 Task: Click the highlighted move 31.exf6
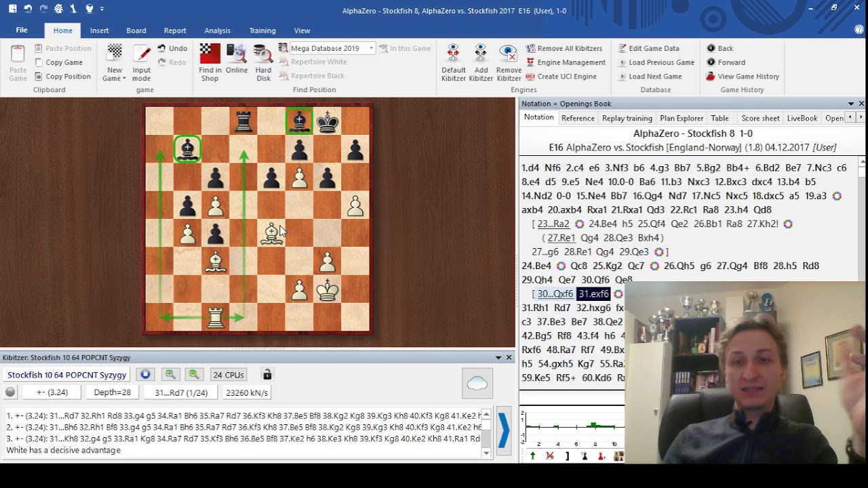pos(593,294)
